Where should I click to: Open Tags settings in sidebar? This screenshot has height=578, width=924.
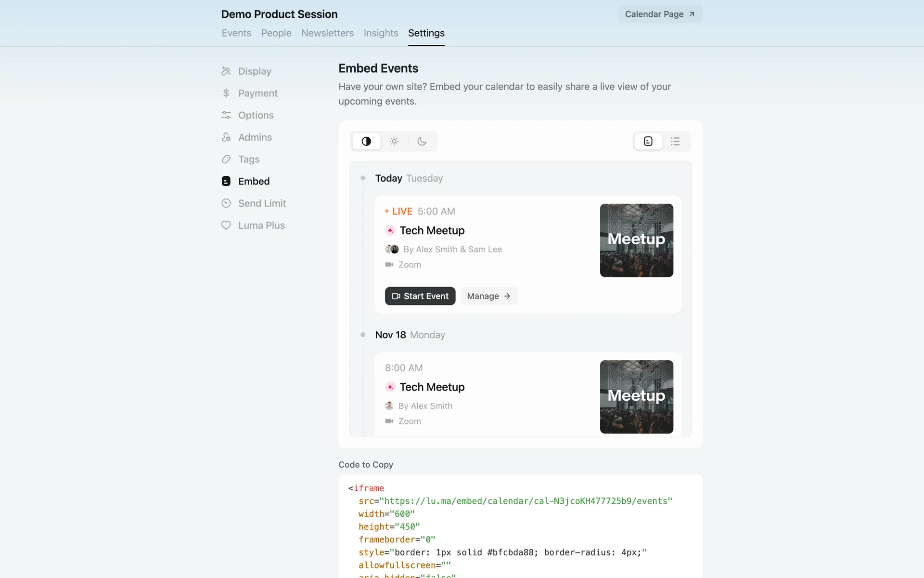(248, 159)
